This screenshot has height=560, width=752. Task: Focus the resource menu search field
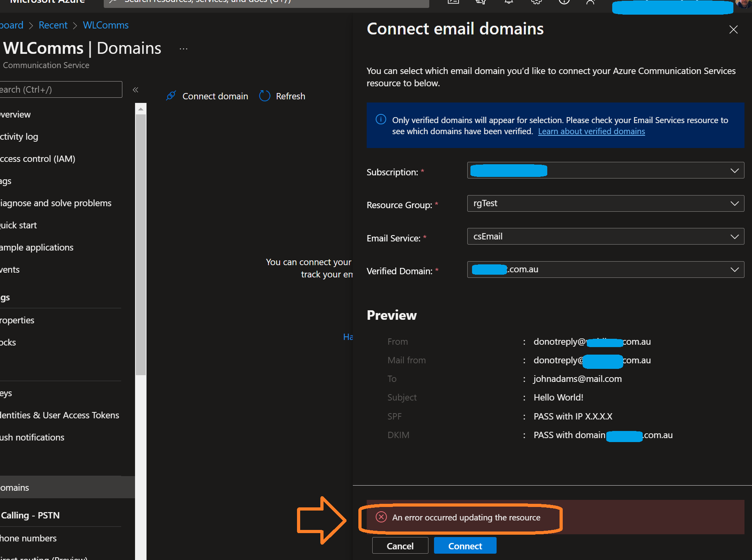(x=61, y=89)
